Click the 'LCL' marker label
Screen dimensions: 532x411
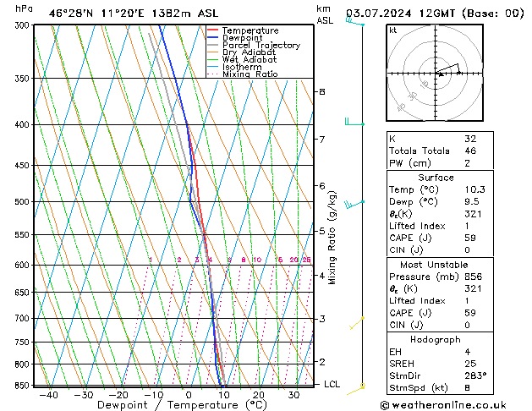(332, 384)
